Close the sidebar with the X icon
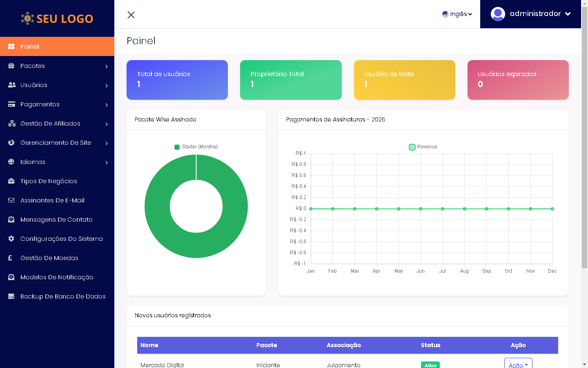The height and width of the screenshot is (368, 588). point(131,15)
